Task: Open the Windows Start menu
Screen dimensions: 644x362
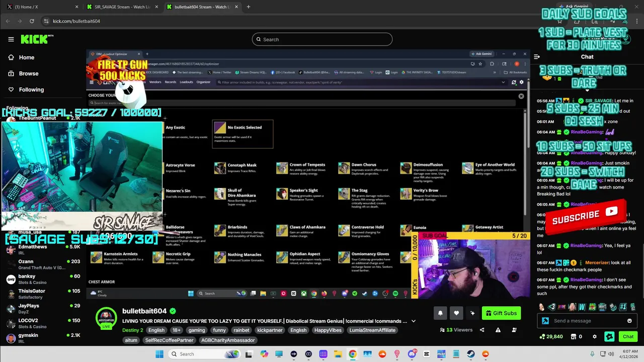Action: (159, 354)
